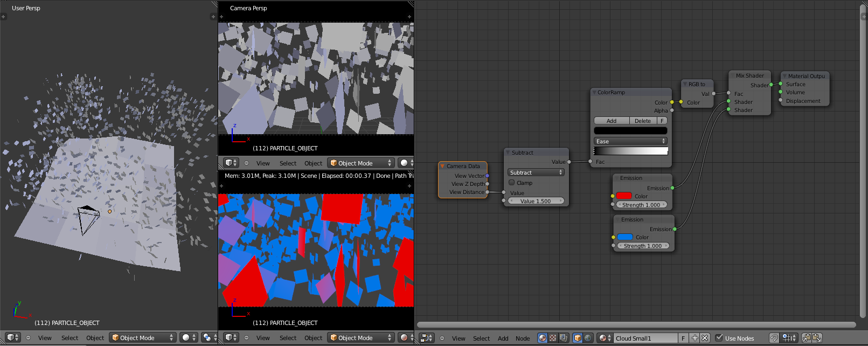The image size is (868, 346).
Task: Open Object Mode dropdown in Camera Persp view
Action: click(x=361, y=163)
